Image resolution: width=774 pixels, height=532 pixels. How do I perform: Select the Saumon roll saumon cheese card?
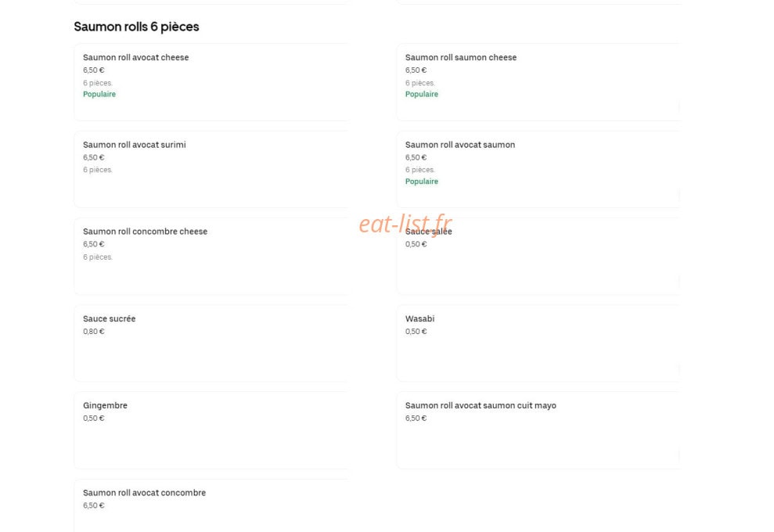[x=538, y=82]
